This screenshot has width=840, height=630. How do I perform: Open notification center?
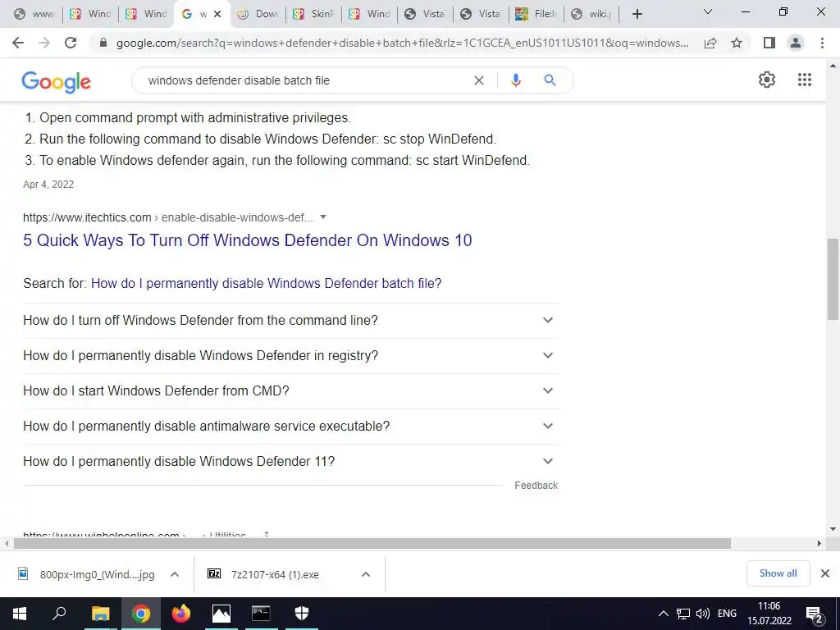(x=815, y=614)
